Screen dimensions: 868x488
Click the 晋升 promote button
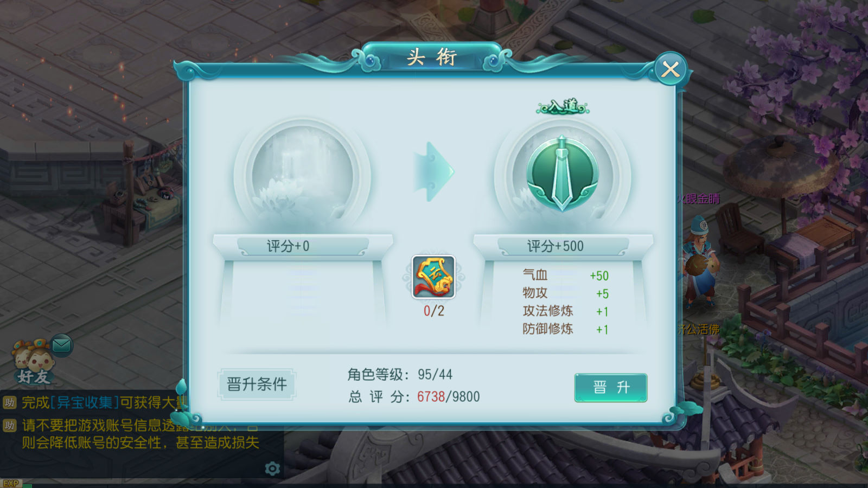pos(611,387)
